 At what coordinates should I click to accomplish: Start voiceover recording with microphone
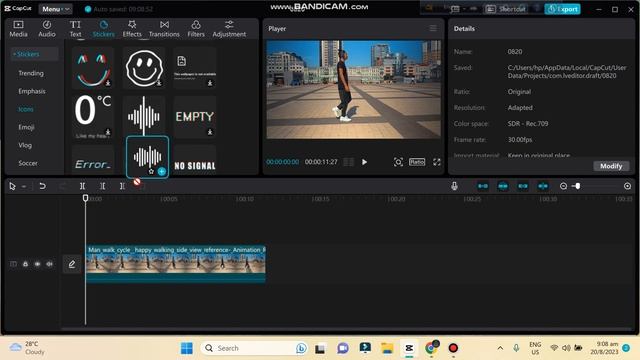point(454,186)
